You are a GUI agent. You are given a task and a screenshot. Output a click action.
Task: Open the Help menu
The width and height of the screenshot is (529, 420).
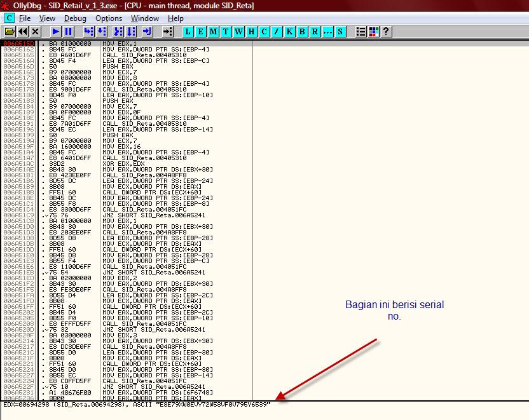tap(175, 18)
